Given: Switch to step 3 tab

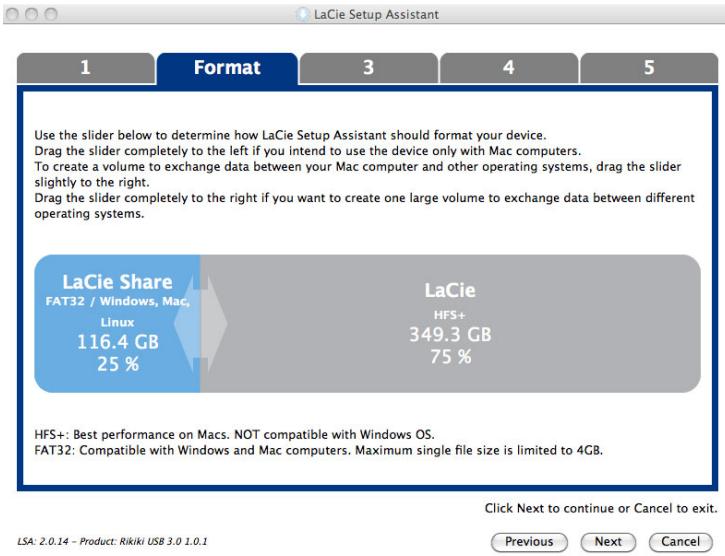Looking at the screenshot, I should [369, 69].
